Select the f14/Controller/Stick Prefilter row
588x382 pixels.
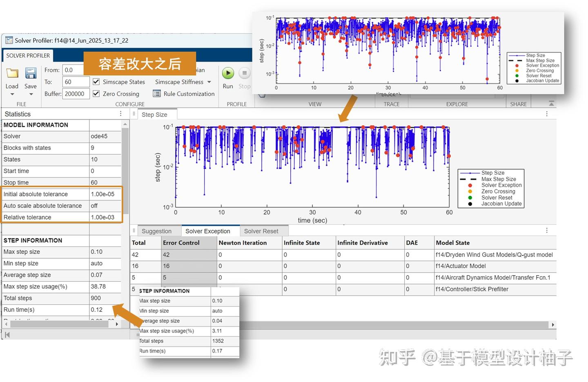tap(343, 289)
